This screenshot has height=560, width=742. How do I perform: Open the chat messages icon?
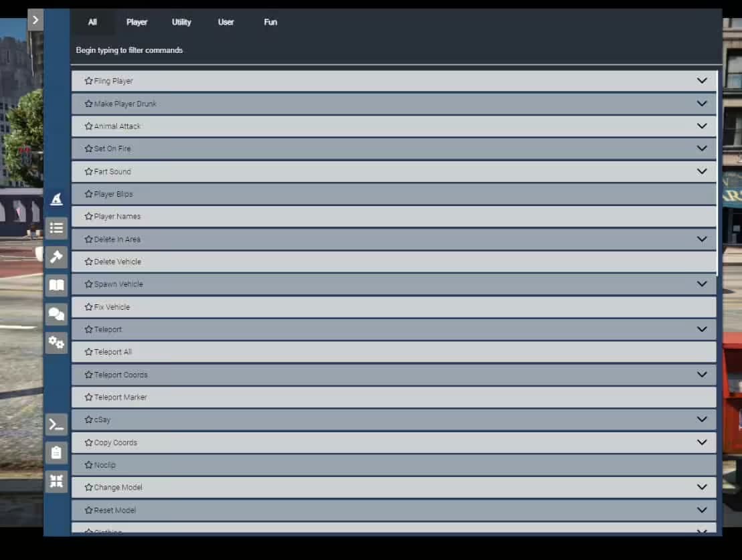tap(56, 313)
